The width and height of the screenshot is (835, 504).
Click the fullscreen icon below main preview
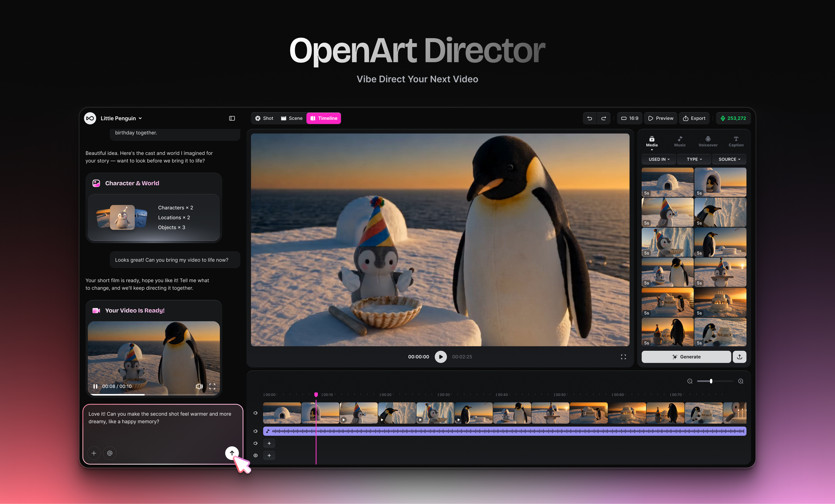click(623, 357)
